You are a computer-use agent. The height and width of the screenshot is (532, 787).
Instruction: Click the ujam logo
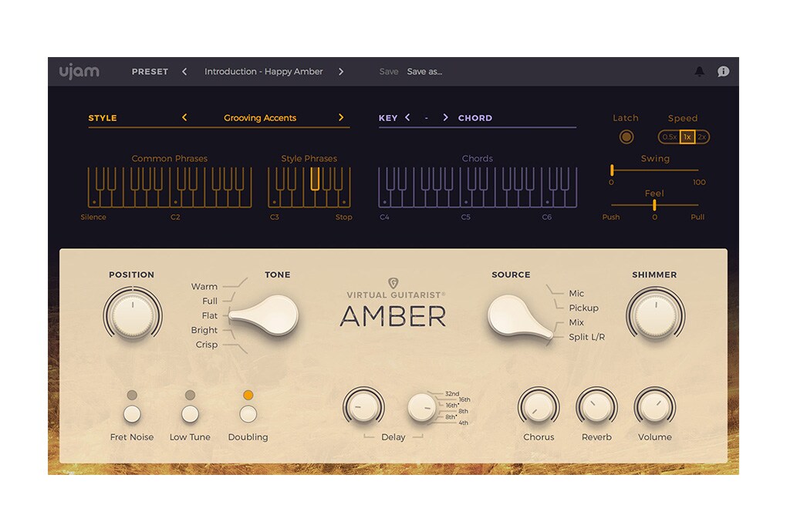pyautogui.click(x=79, y=72)
